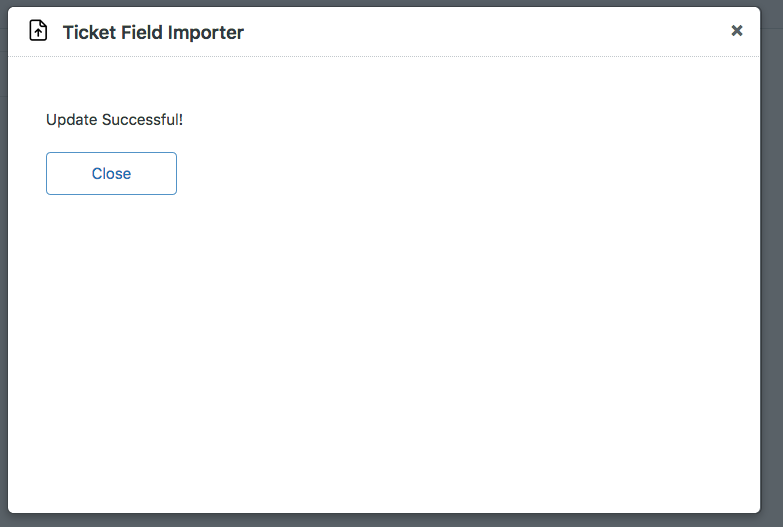This screenshot has height=527, width=783.
Task: Click the document arrow icon beside the title
Action: (38, 30)
